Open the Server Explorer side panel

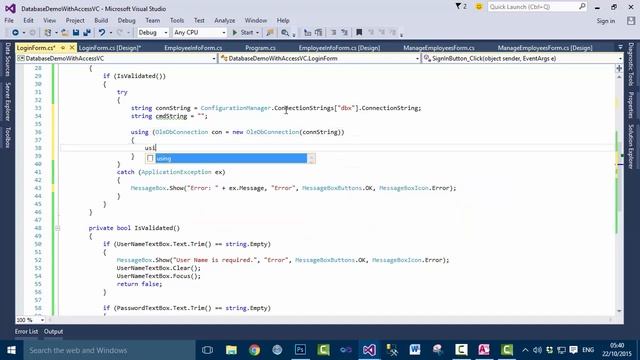coord(7,101)
